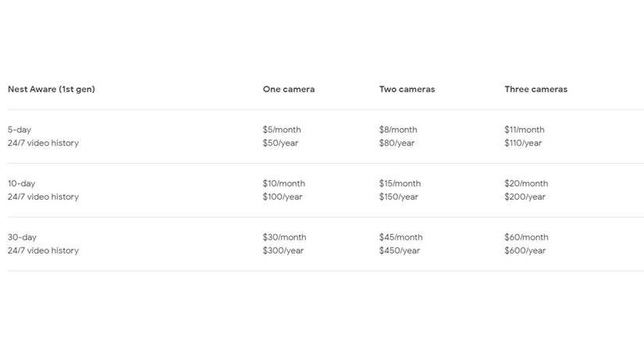
Task: Click the $45/month price
Action: click(400, 237)
